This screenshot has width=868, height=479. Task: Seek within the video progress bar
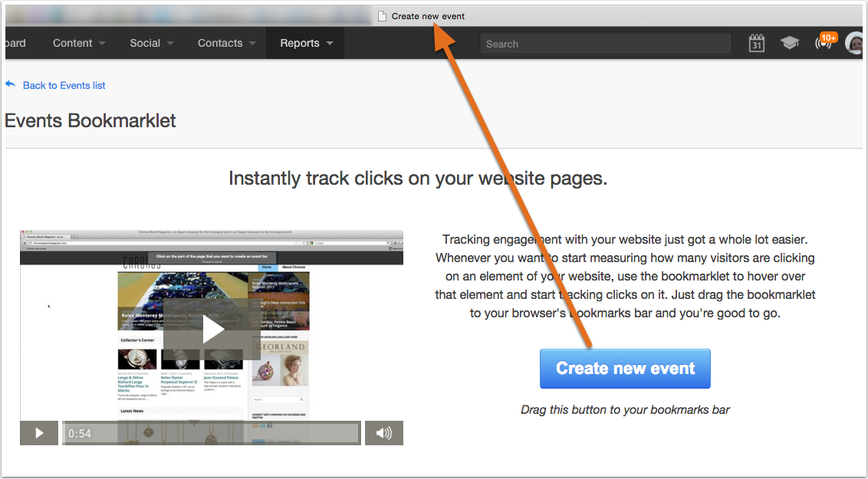(x=212, y=433)
